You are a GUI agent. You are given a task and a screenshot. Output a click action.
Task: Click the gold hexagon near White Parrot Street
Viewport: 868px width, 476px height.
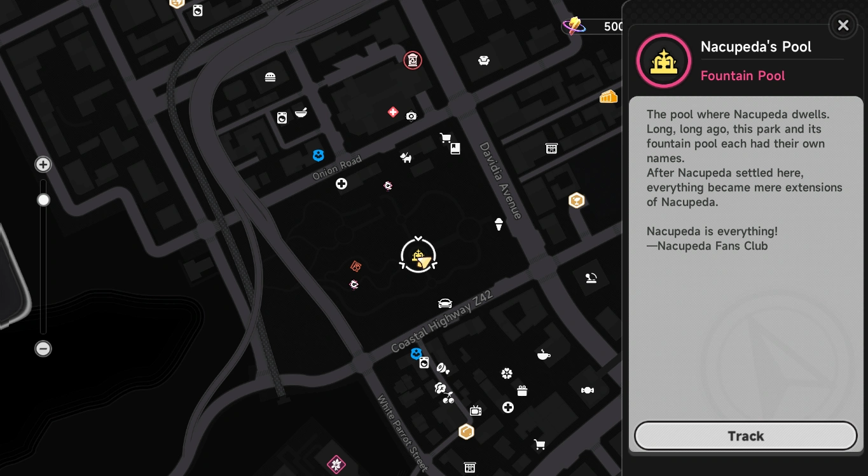point(467,432)
